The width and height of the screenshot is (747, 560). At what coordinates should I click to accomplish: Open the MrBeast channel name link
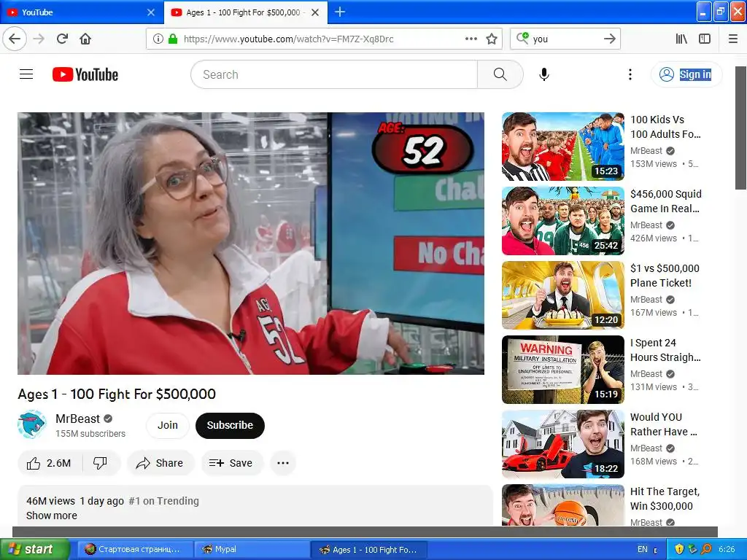point(77,419)
